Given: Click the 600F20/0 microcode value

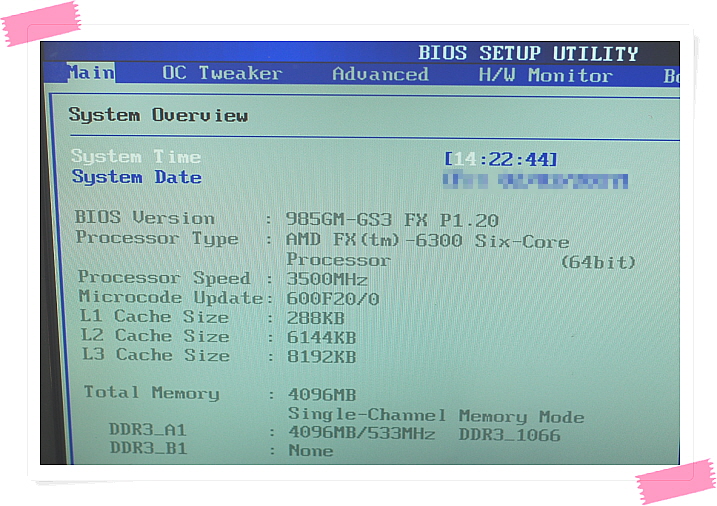Looking at the screenshot, I should (x=333, y=299).
